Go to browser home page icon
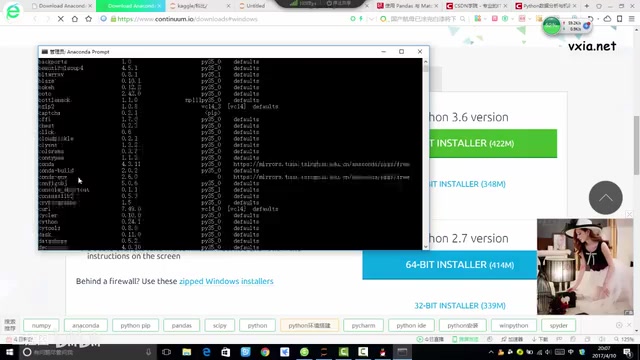This screenshot has height=360, width=640. 75,19
